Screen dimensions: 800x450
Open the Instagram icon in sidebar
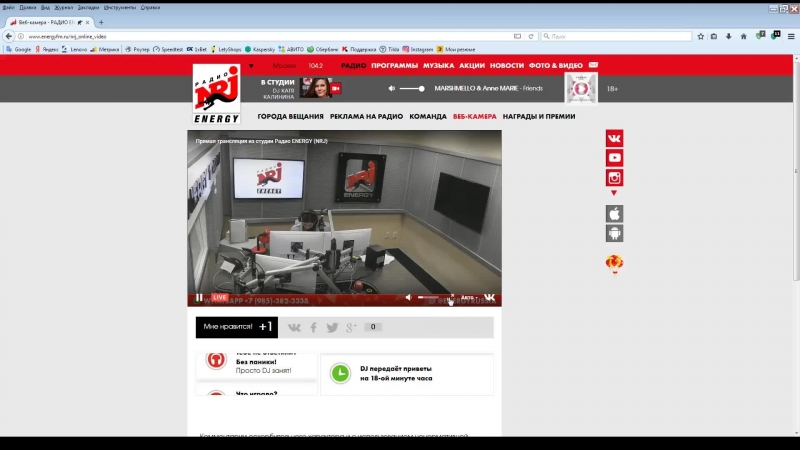coord(614,178)
